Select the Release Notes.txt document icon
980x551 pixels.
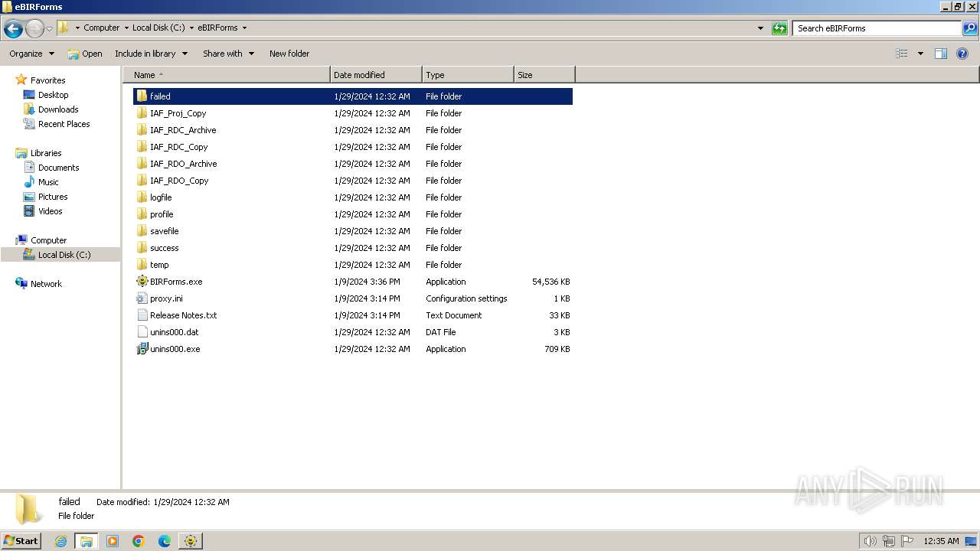142,315
